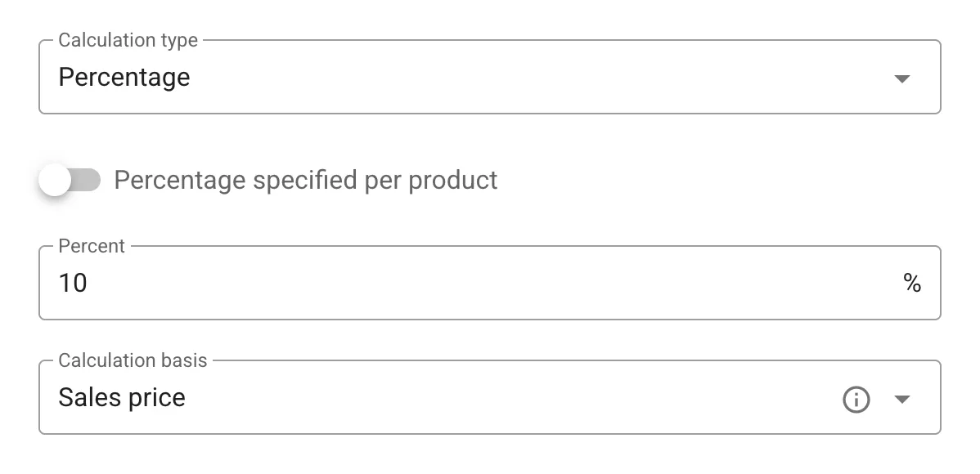Click the rounded toggle knob
The height and width of the screenshot is (474, 980).
coord(56,180)
